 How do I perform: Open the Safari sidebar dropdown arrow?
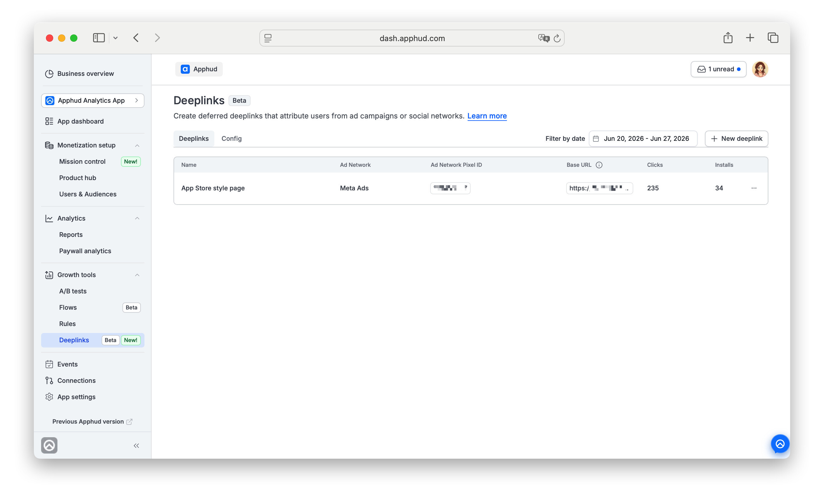[115, 38]
